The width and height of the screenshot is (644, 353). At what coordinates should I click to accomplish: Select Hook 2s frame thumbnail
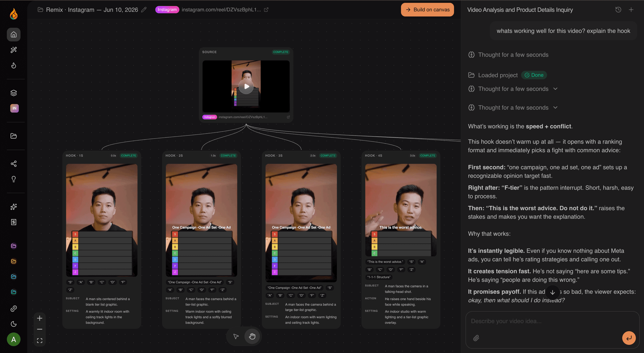201,220
